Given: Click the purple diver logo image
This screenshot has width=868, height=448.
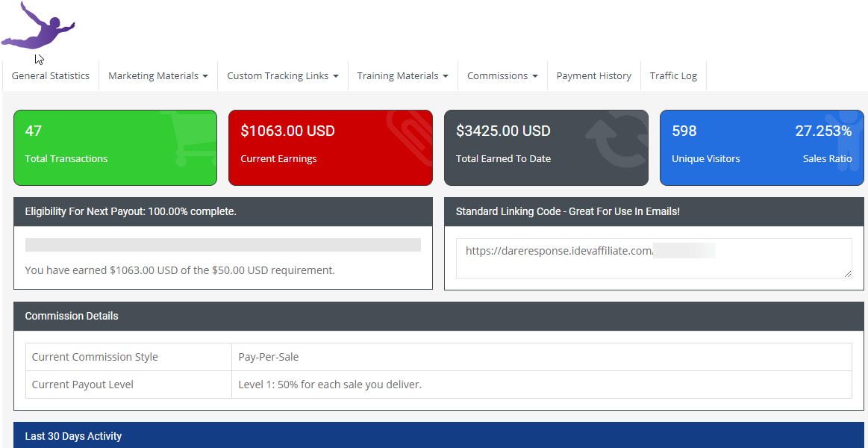Looking at the screenshot, I should 38,25.
